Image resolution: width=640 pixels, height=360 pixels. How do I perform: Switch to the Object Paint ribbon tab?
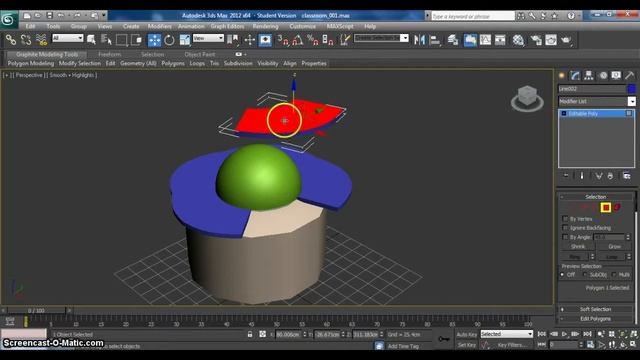(x=200, y=54)
